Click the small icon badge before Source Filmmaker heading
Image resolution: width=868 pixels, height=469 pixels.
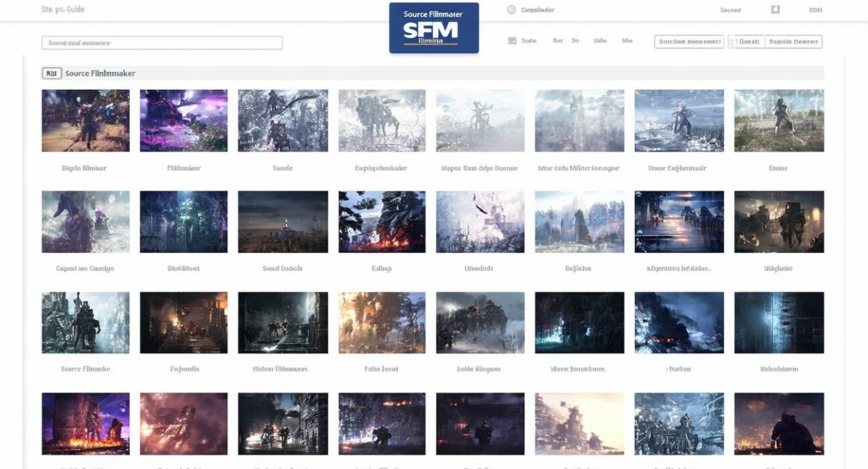[x=52, y=73]
